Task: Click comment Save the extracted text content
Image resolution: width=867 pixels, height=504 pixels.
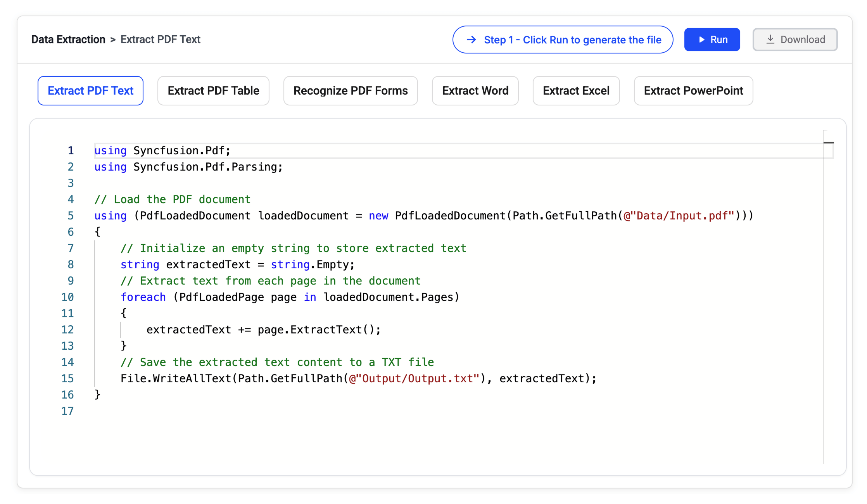Action: pyautogui.click(x=277, y=362)
